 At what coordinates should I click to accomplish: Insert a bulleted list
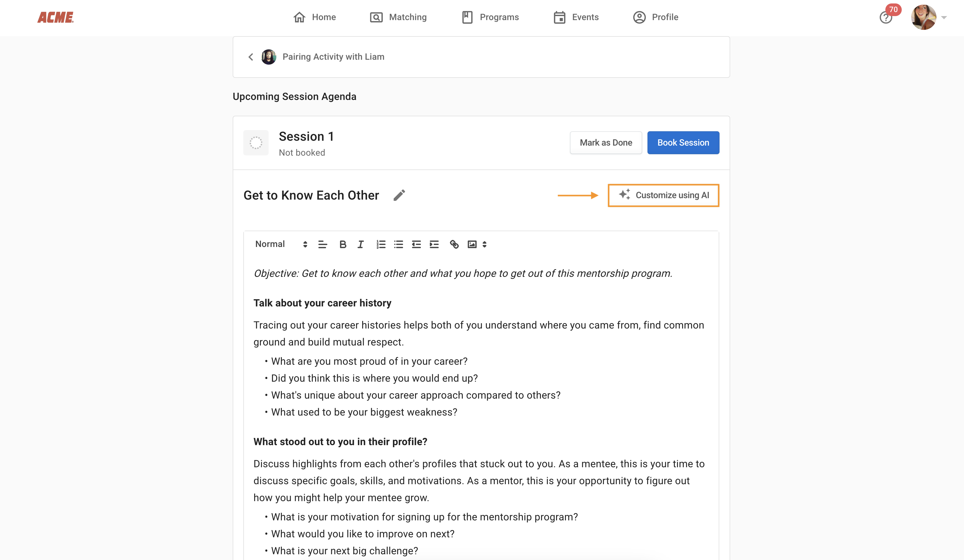[x=398, y=244]
